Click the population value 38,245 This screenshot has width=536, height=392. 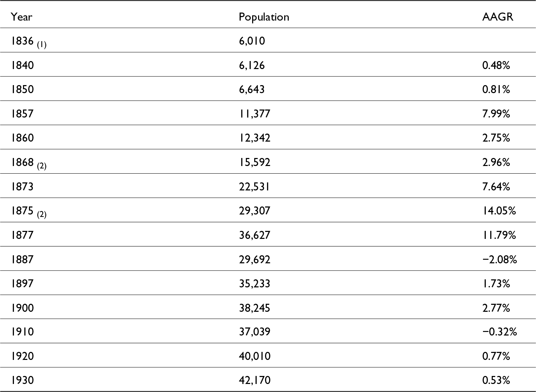pyautogui.click(x=254, y=308)
